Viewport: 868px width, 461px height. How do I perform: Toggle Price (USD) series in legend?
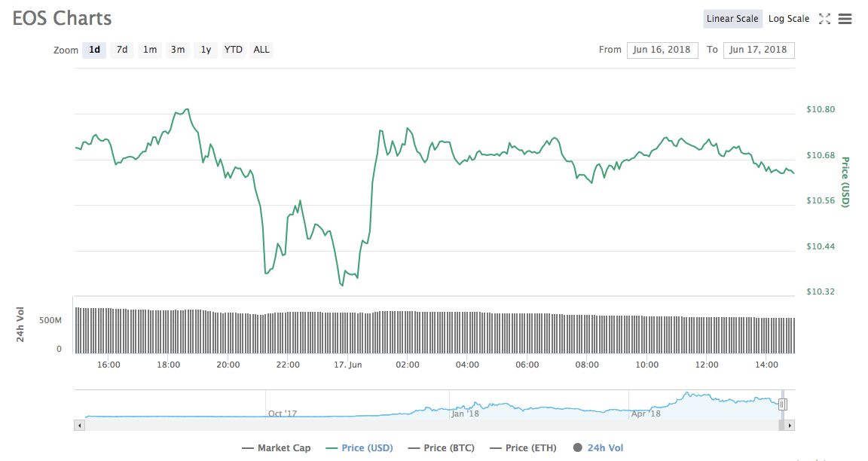[x=359, y=448]
